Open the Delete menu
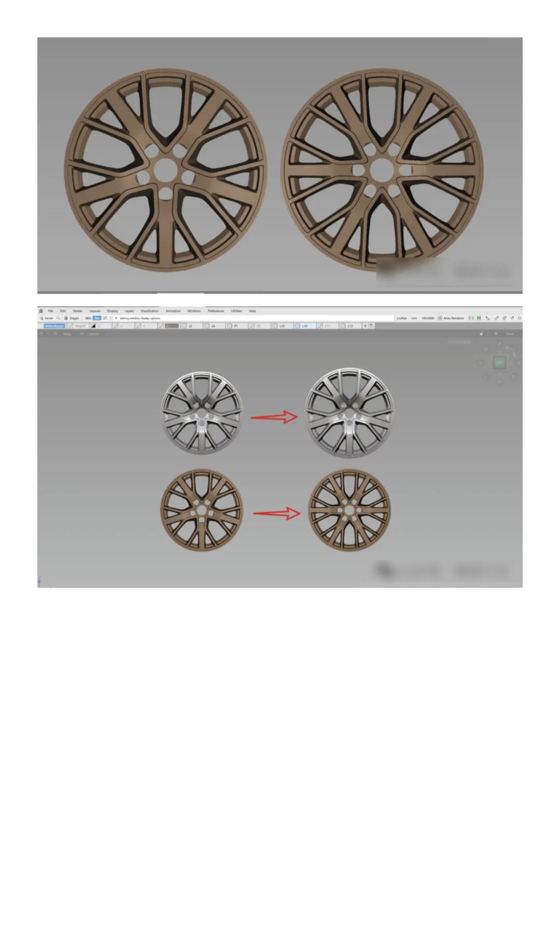The width and height of the screenshot is (560, 934). click(77, 311)
